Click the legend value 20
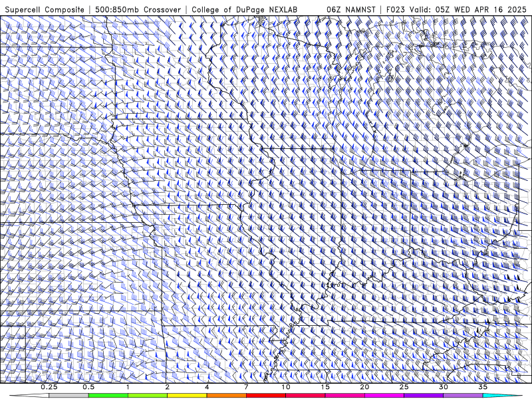The height and width of the screenshot is (399, 532). coord(364,387)
